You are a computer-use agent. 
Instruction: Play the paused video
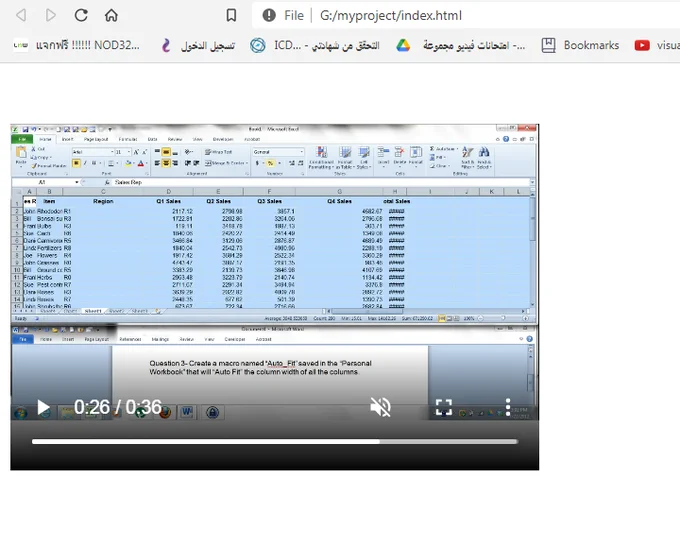click(43, 407)
